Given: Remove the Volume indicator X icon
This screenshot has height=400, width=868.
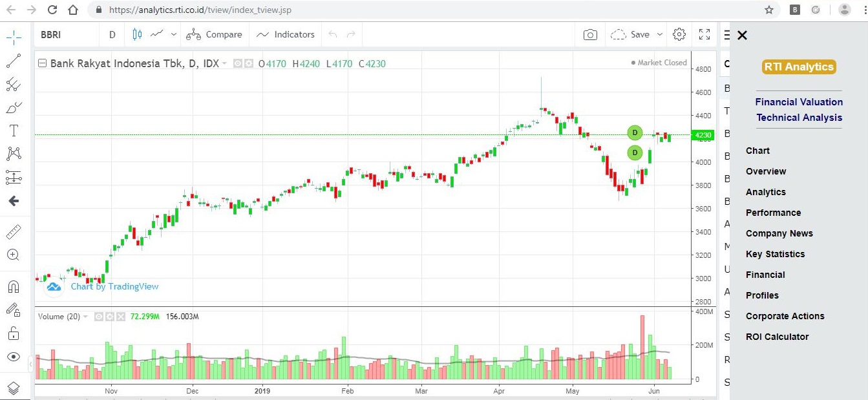Looking at the screenshot, I should click(120, 317).
